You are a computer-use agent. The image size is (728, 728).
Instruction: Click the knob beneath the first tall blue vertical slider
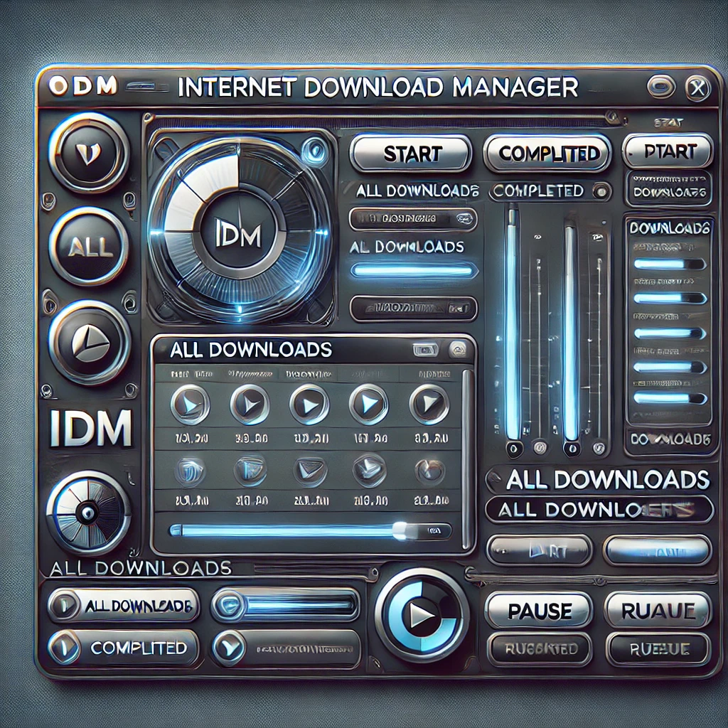[x=513, y=449]
